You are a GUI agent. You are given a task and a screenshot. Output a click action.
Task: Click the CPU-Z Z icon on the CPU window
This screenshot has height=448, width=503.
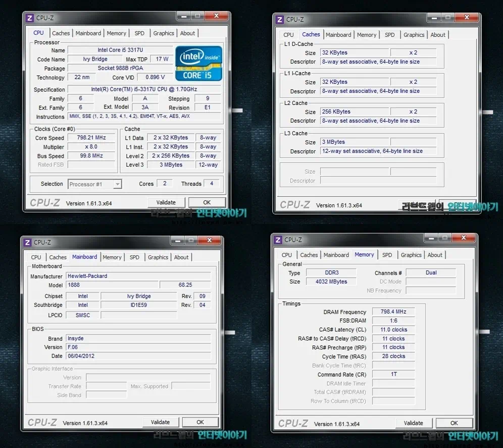30,17
